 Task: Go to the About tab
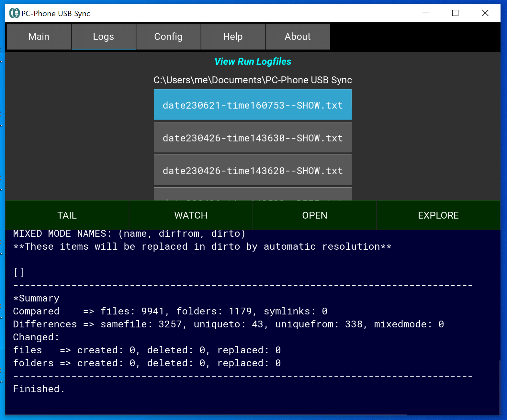(x=298, y=37)
